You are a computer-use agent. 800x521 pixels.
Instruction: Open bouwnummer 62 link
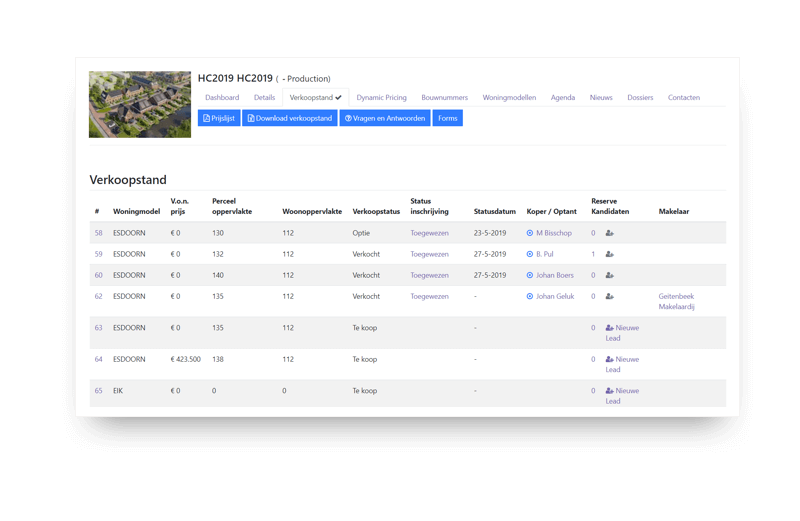98,296
